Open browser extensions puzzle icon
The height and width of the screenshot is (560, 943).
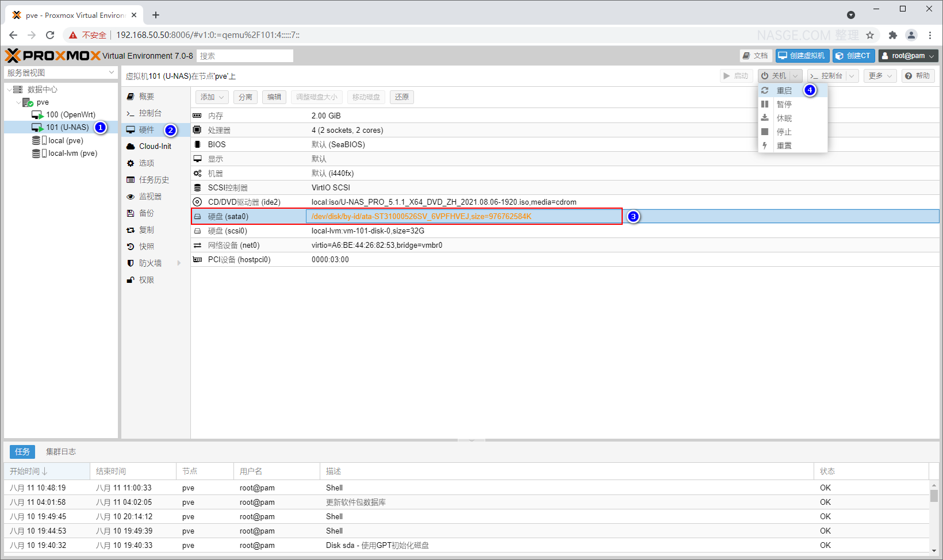(892, 35)
